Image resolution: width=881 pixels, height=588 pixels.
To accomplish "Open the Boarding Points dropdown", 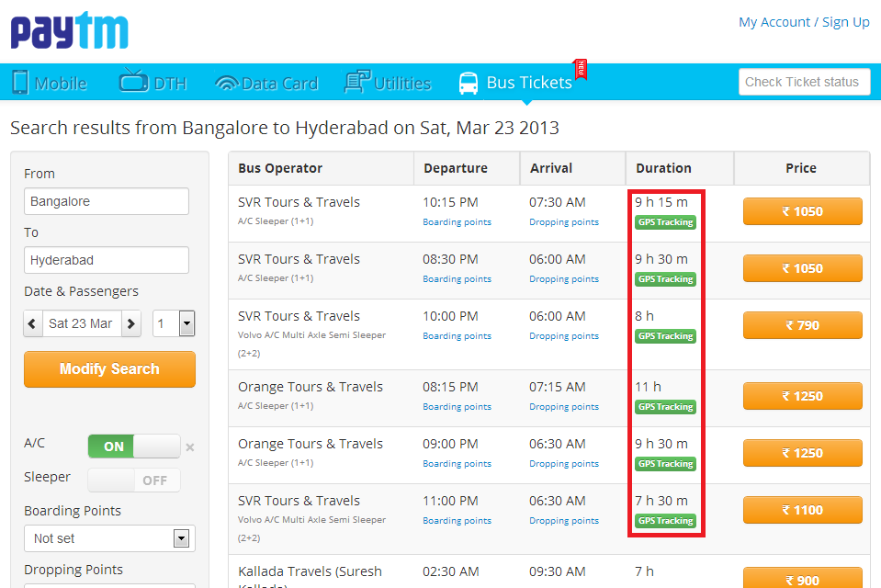I will (x=109, y=538).
